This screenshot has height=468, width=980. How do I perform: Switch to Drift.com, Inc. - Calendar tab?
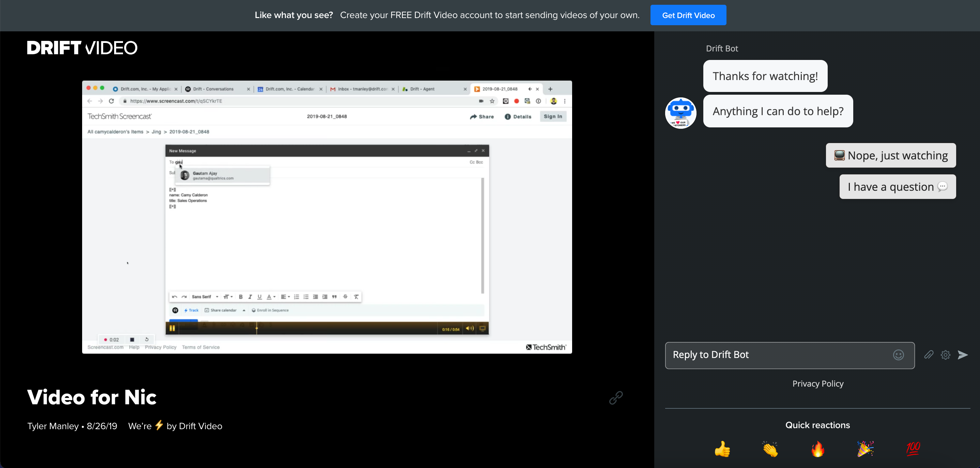point(290,89)
